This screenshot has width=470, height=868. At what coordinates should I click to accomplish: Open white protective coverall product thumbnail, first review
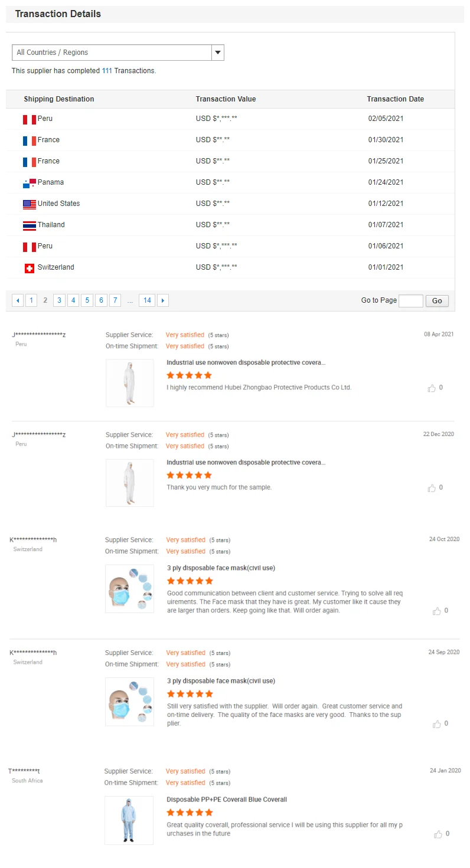[129, 383]
